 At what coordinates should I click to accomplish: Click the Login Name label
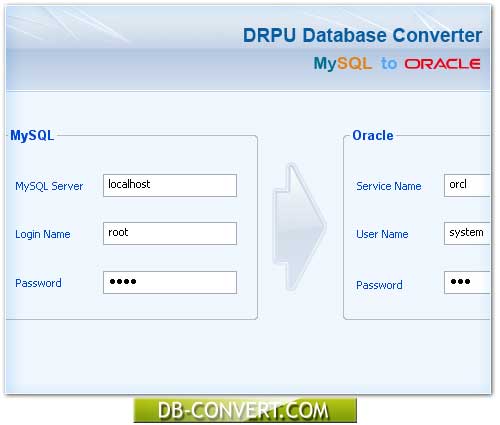click(x=43, y=234)
